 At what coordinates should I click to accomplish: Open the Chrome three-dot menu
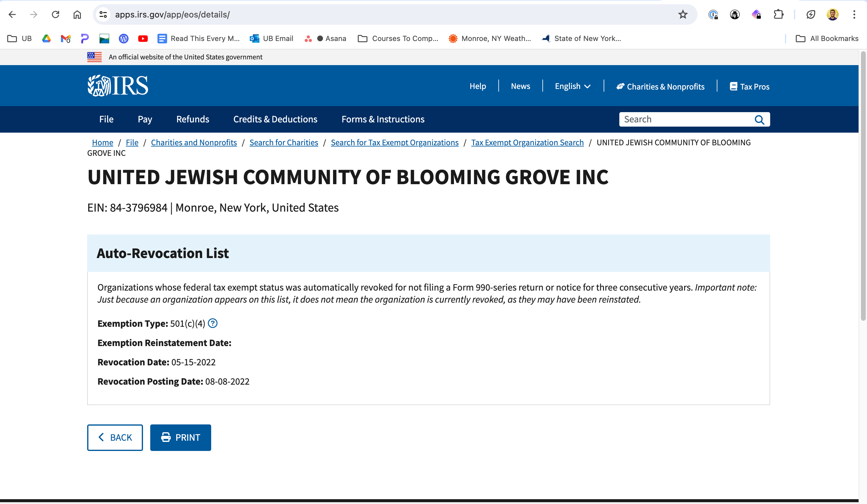(x=854, y=14)
